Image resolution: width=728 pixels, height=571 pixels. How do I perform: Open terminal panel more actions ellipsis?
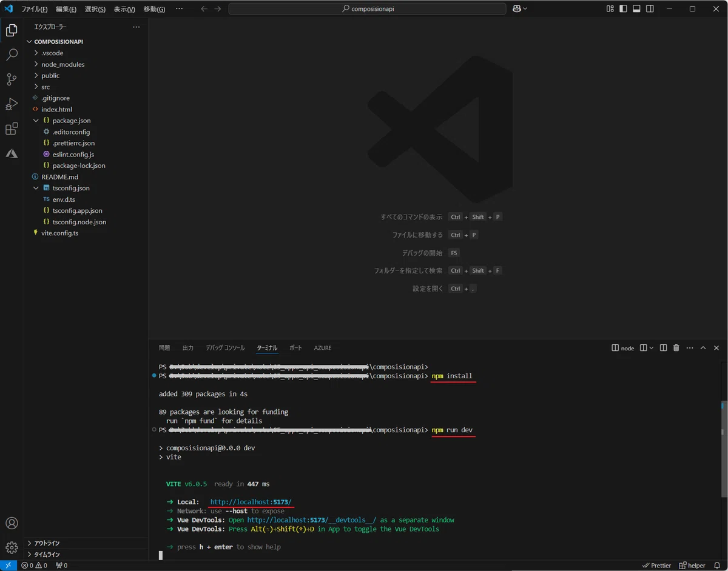click(x=690, y=348)
